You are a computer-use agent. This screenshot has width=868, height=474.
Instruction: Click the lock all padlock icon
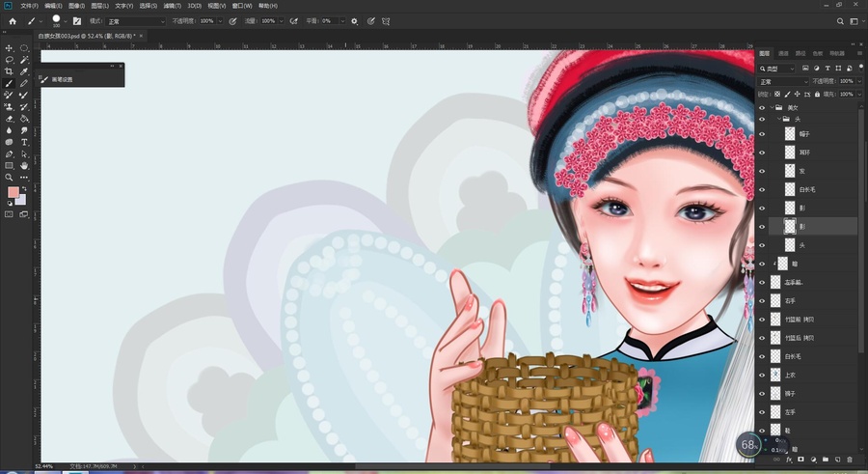pyautogui.click(x=817, y=95)
